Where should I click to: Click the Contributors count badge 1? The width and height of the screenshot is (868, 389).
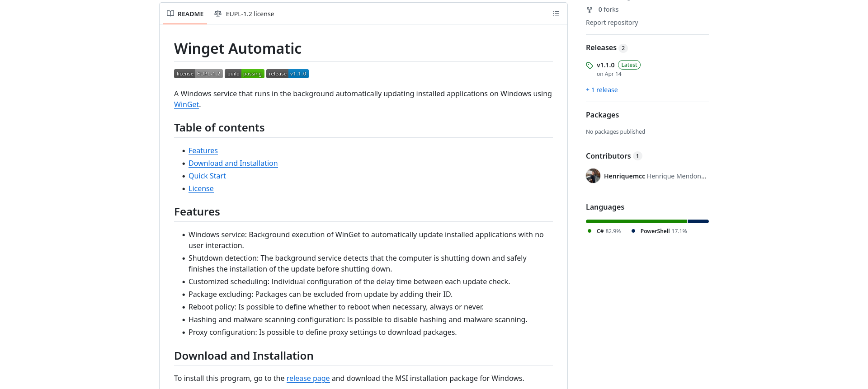click(637, 156)
